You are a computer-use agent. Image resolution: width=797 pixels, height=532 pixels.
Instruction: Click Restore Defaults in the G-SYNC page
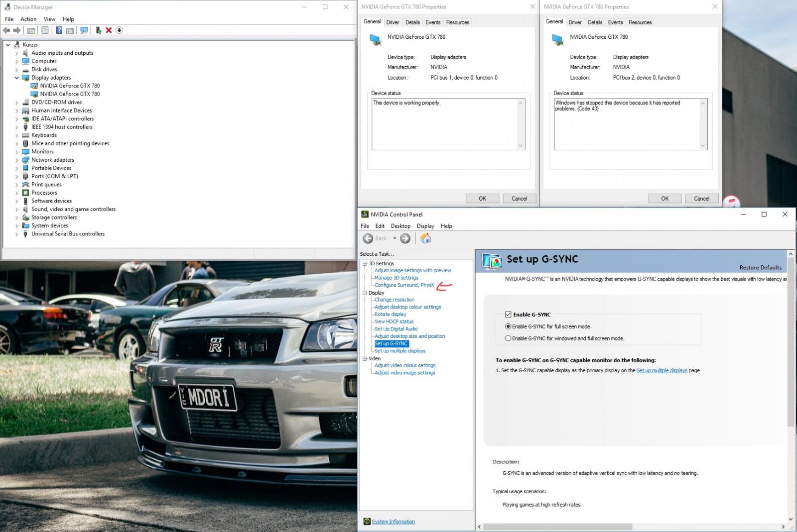point(760,268)
